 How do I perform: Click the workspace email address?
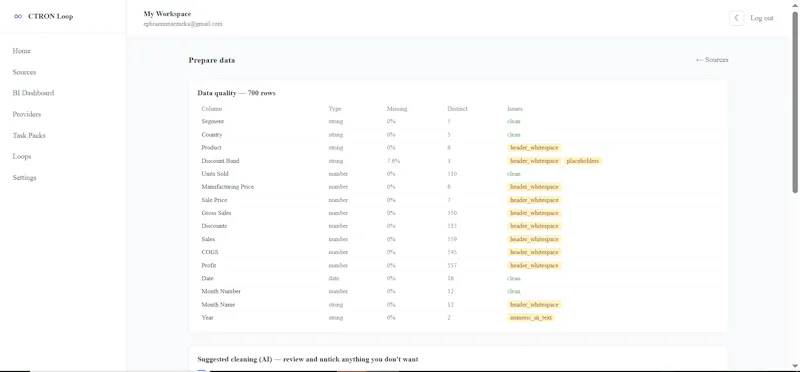coord(183,24)
